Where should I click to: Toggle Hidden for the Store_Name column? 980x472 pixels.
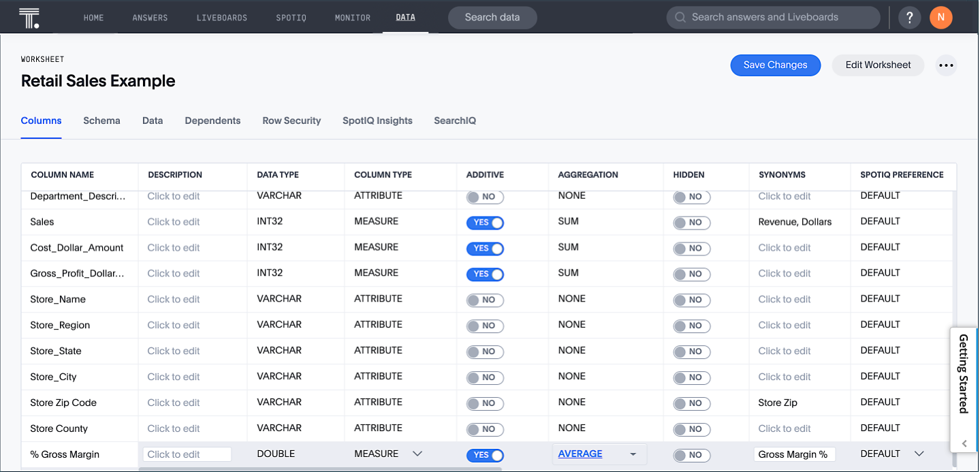point(691,300)
